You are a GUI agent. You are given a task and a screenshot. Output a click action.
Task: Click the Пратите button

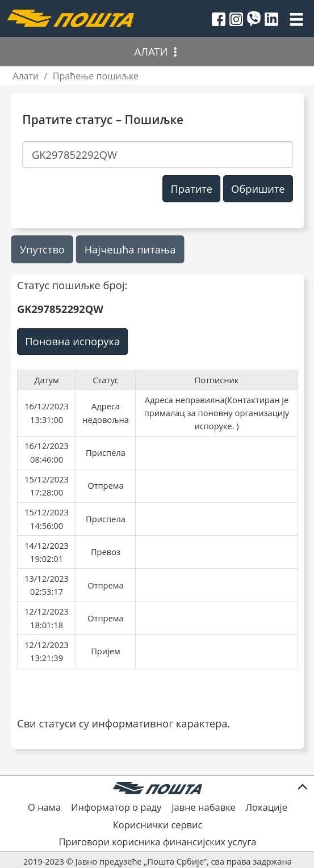(x=191, y=189)
